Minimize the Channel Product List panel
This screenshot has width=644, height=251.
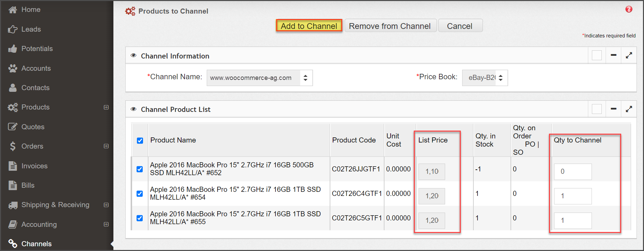(x=613, y=109)
